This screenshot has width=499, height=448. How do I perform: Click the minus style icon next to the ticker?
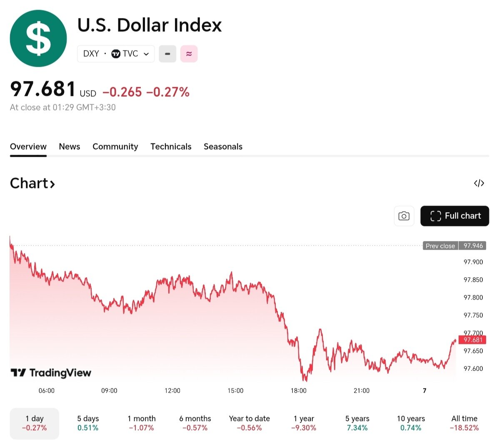pos(167,53)
